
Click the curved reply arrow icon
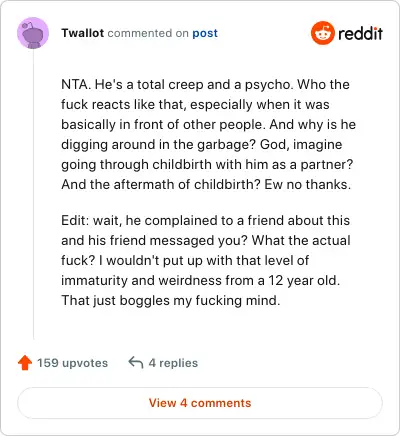[x=136, y=362]
